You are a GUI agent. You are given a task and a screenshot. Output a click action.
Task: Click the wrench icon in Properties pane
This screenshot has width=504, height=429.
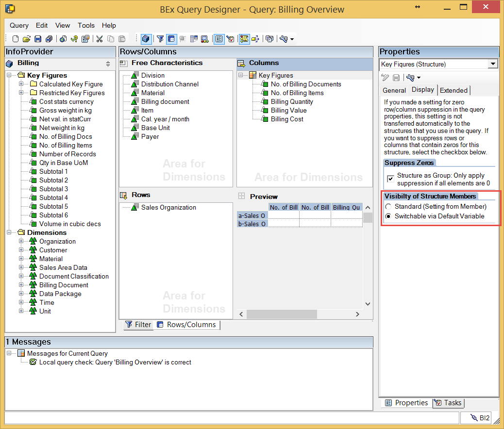pyautogui.click(x=410, y=78)
